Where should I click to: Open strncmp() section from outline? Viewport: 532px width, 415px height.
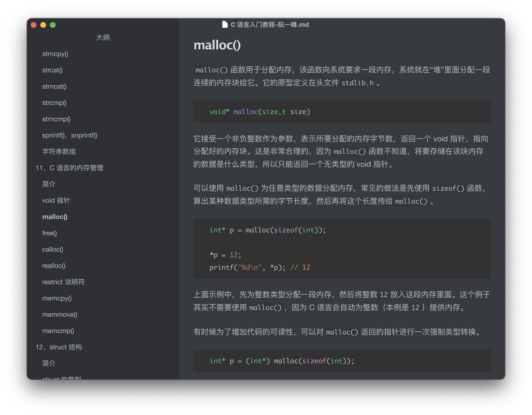pos(56,119)
